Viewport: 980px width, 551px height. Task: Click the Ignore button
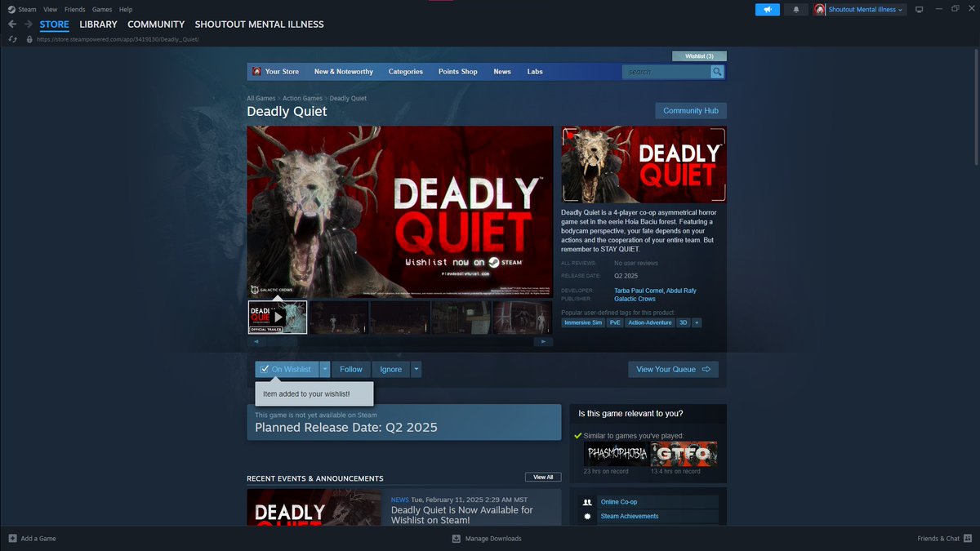[391, 370]
